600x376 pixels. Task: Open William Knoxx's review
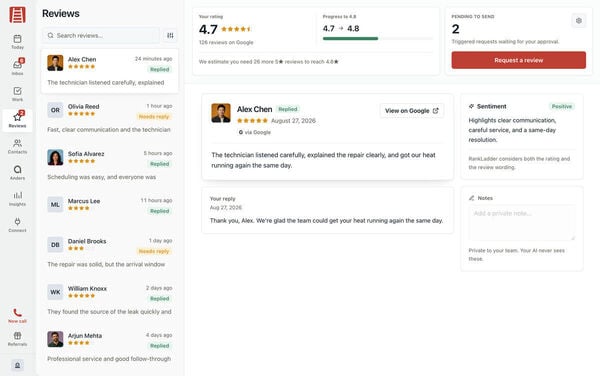click(110, 300)
